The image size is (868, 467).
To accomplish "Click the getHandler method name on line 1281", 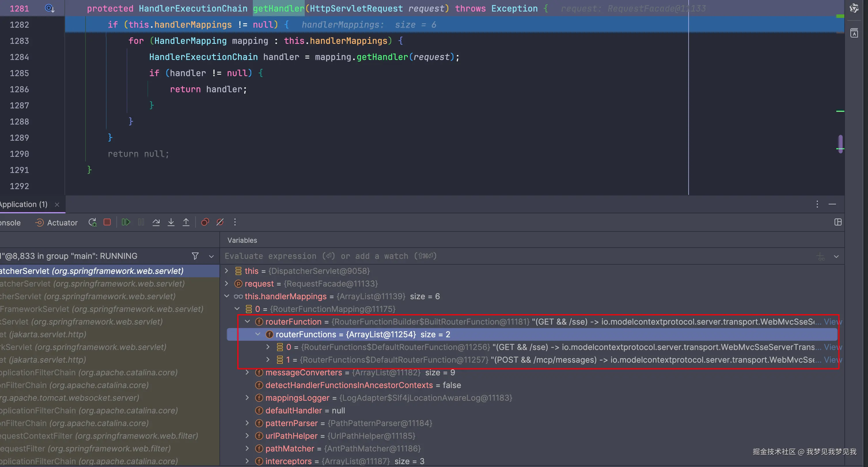I will pyautogui.click(x=279, y=8).
